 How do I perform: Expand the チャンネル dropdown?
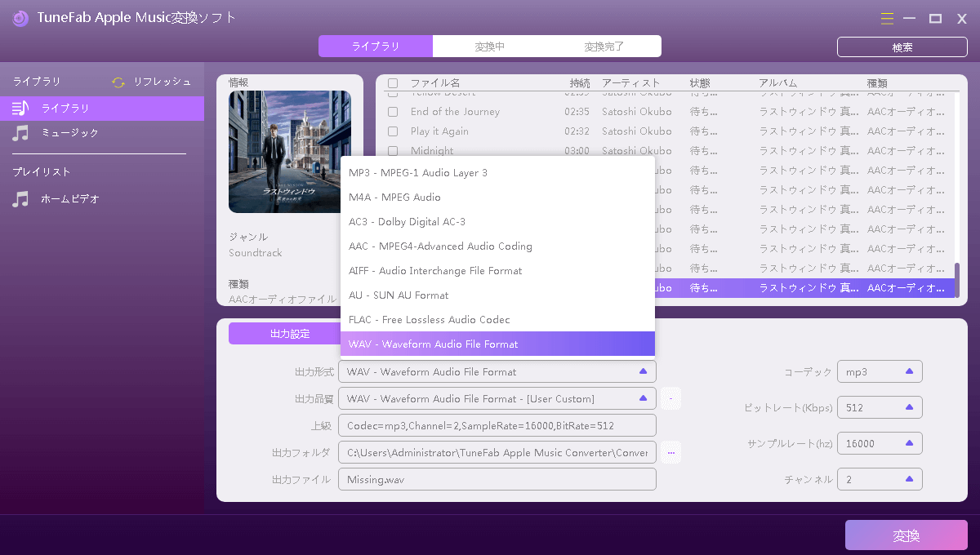880,479
